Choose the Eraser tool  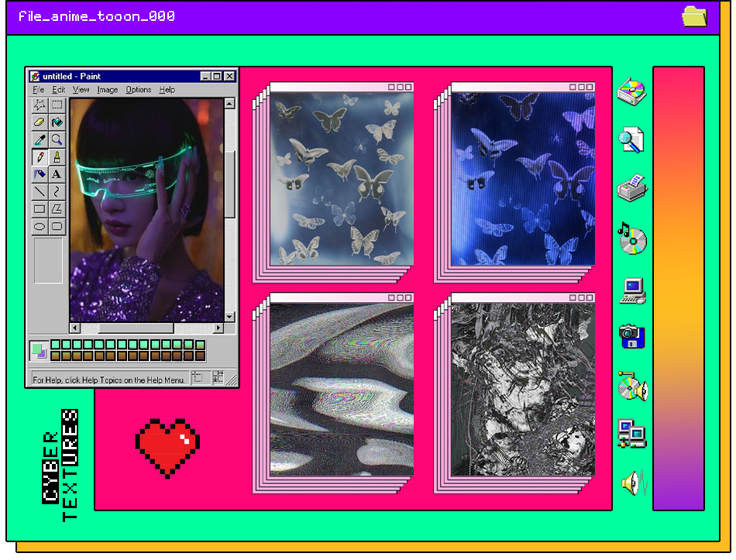[40, 122]
